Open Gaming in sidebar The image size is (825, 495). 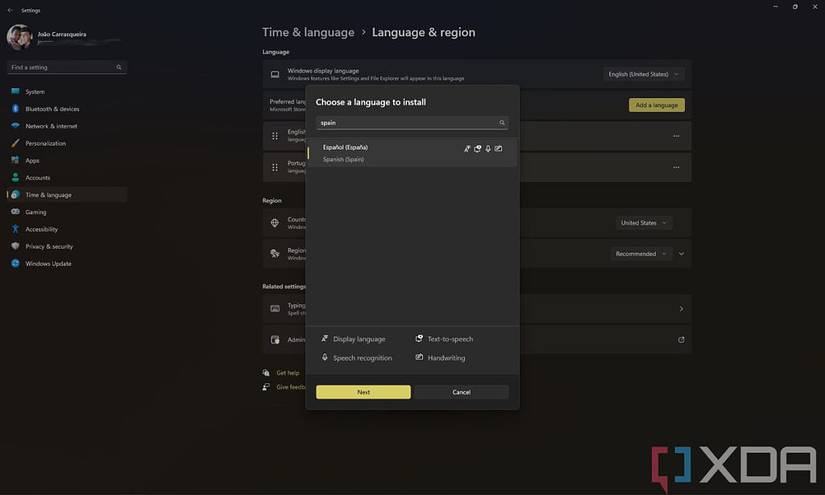66,212
